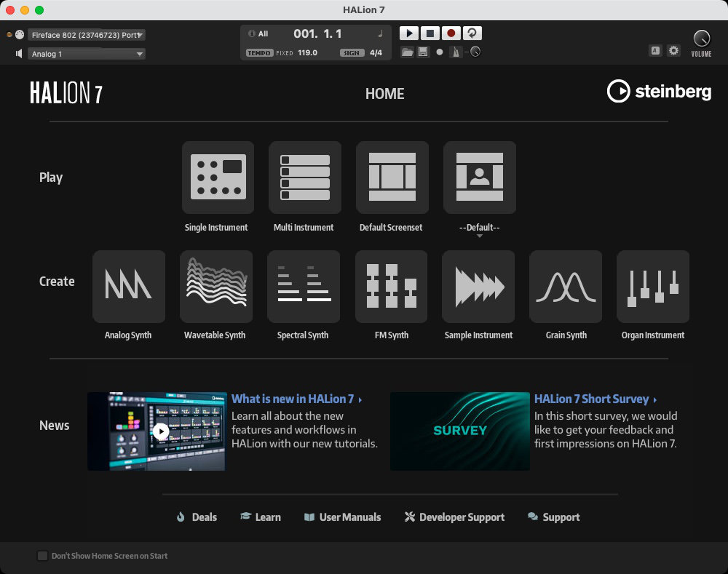
Task: Open the Organ Instrument creator
Action: point(653,287)
